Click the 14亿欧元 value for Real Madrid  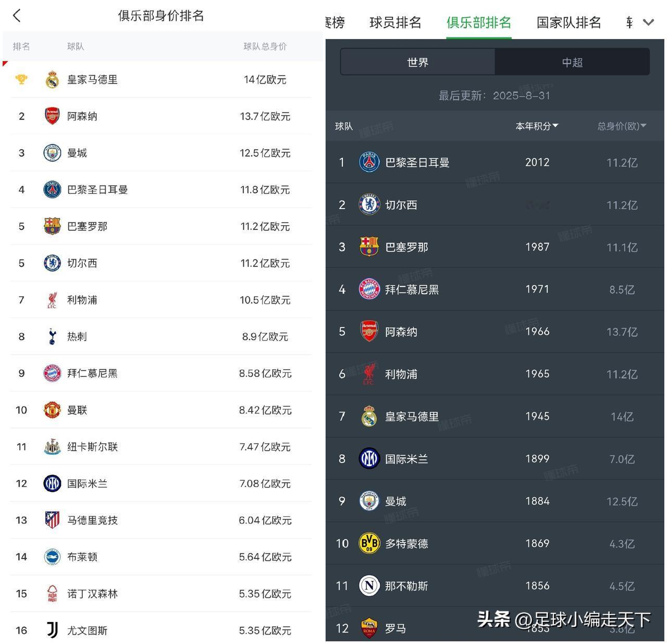coord(265,79)
